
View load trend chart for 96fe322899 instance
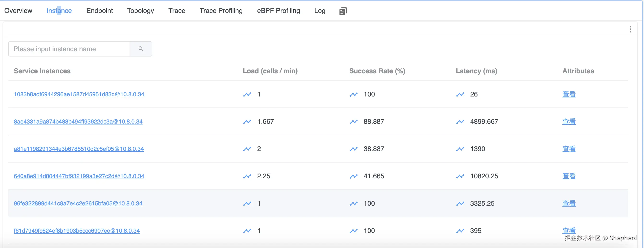pyautogui.click(x=247, y=203)
